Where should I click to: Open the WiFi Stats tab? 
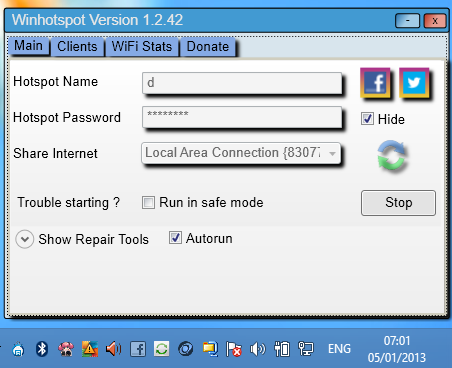(142, 47)
